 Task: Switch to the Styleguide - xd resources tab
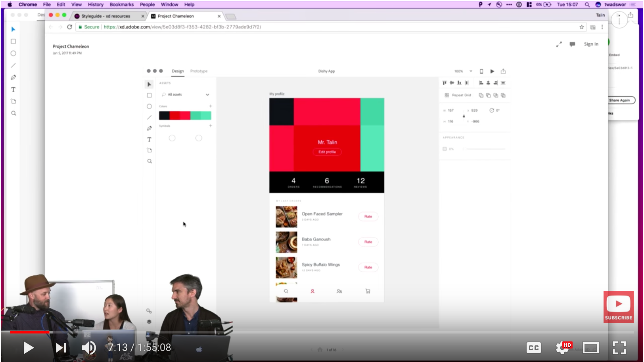[106, 16]
